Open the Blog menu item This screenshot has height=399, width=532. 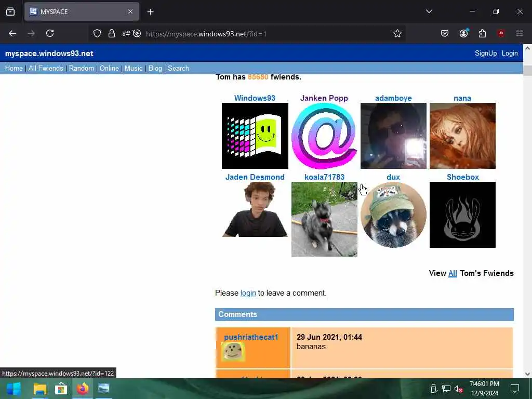coord(155,68)
